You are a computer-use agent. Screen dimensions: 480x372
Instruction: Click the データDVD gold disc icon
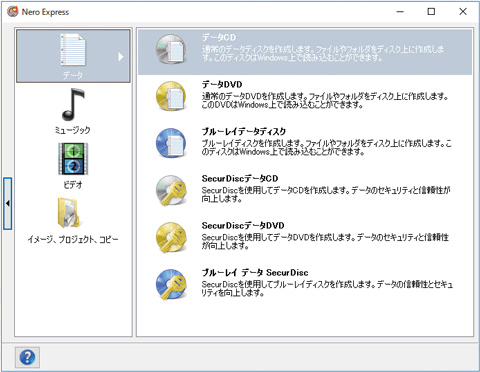point(171,96)
